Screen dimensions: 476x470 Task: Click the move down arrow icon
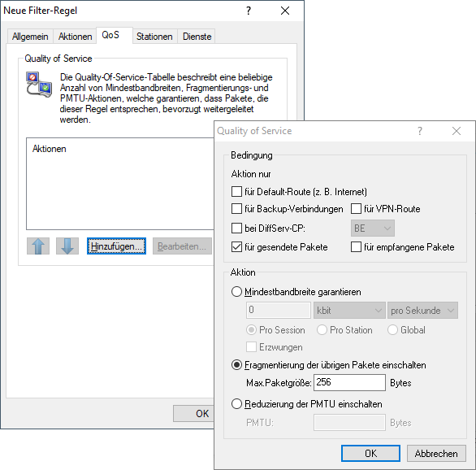(x=67, y=246)
